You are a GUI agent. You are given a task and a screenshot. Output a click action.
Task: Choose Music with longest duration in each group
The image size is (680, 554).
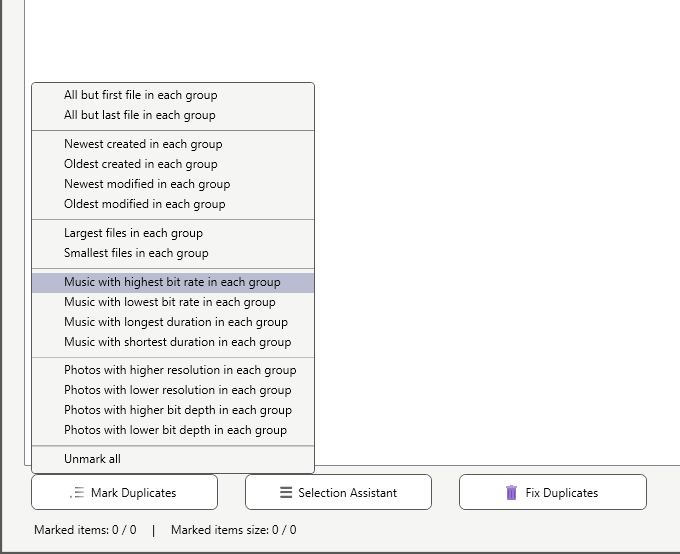coord(173,322)
